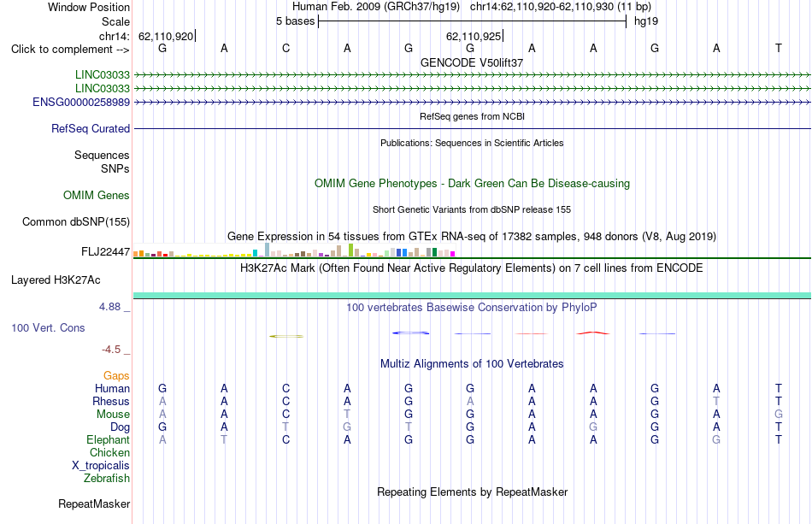Click the Sequences track label
Screen dimensions: 812x524
click(x=102, y=155)
